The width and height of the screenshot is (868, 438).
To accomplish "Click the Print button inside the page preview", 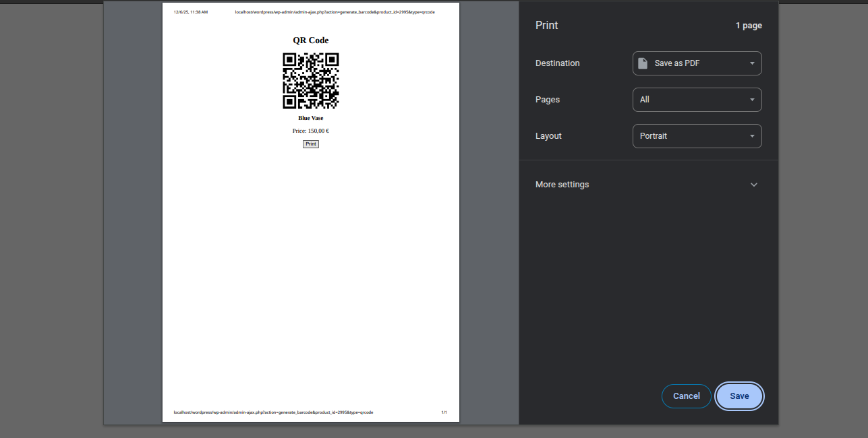I will pos(310,144).
